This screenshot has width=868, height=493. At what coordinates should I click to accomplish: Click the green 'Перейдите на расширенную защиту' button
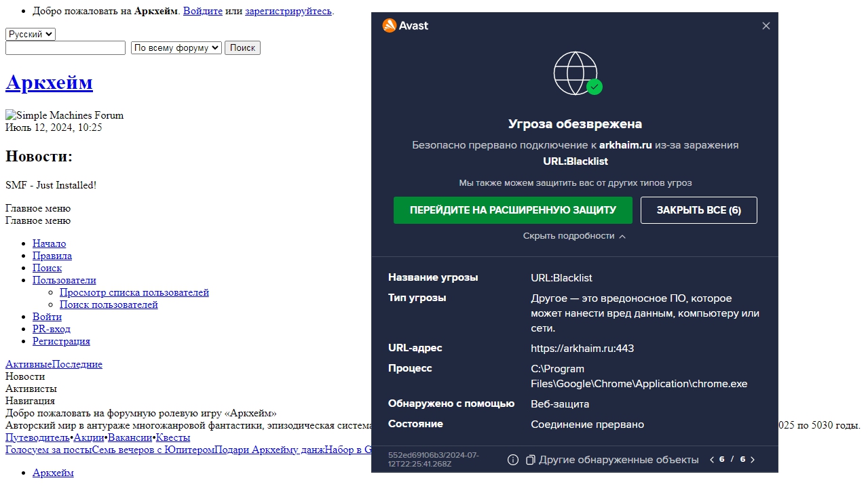coord(512,210)
